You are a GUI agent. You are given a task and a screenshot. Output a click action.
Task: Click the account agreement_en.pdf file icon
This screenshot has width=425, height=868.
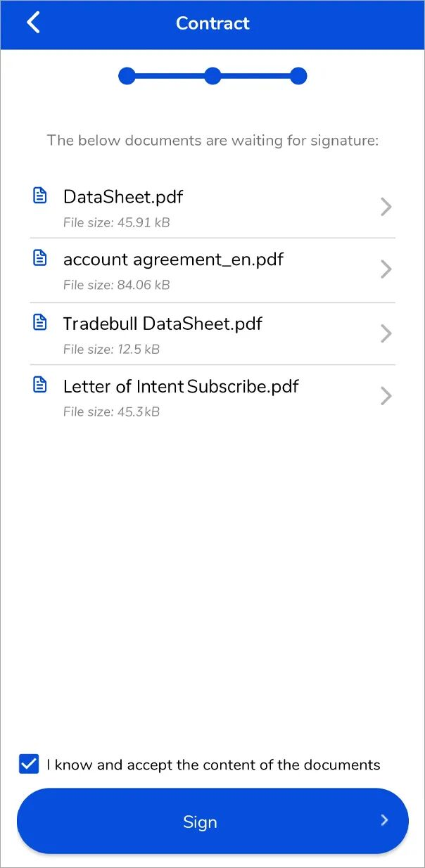coord(41,258)
